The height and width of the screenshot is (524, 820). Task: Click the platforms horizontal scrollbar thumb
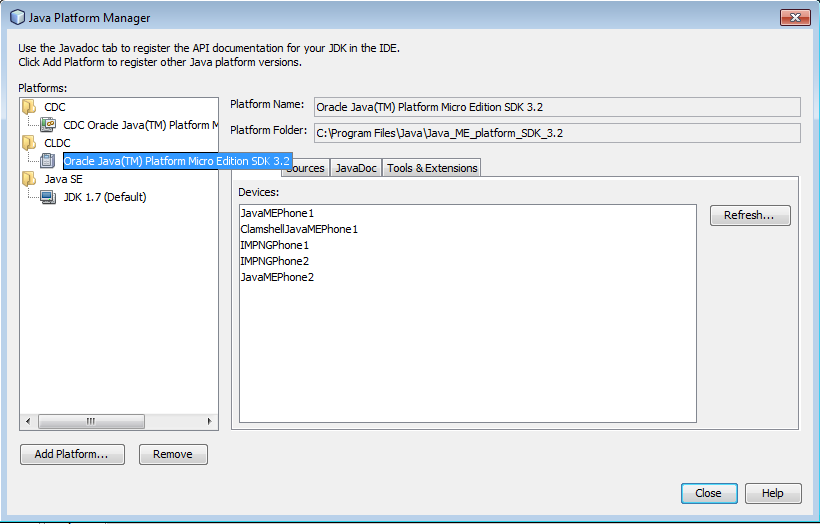coord(92,422)
